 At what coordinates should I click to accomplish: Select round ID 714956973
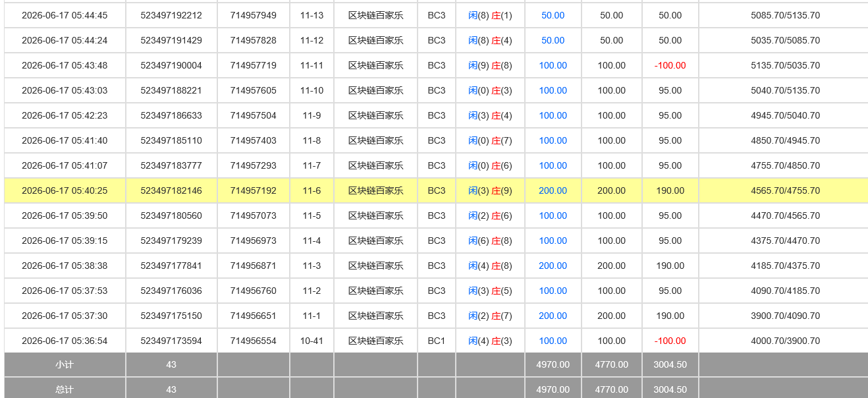[x=254, y=241]
